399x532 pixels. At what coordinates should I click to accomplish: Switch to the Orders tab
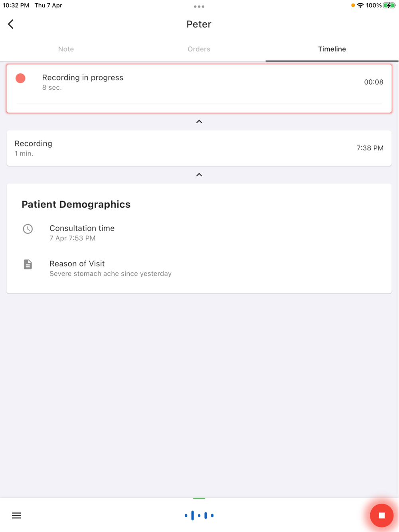199,49
